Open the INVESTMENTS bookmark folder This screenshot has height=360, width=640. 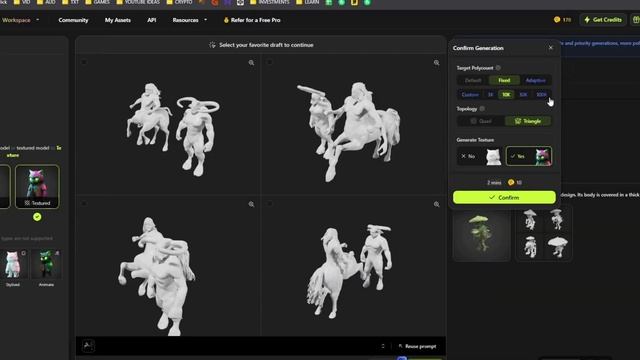click(x=269, y=2)
